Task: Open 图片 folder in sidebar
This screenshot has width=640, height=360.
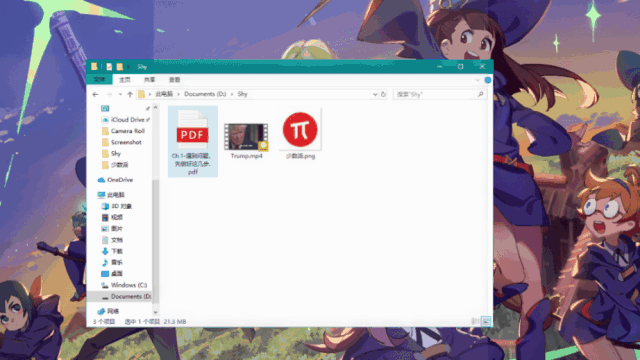Action: (x=117, y=229)
